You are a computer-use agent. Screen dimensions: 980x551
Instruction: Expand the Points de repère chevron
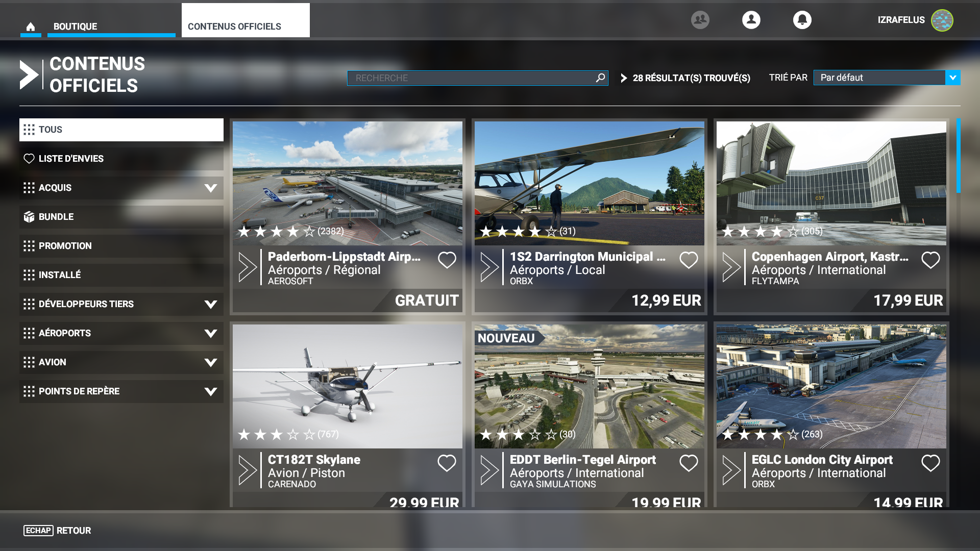coord(211,391)
